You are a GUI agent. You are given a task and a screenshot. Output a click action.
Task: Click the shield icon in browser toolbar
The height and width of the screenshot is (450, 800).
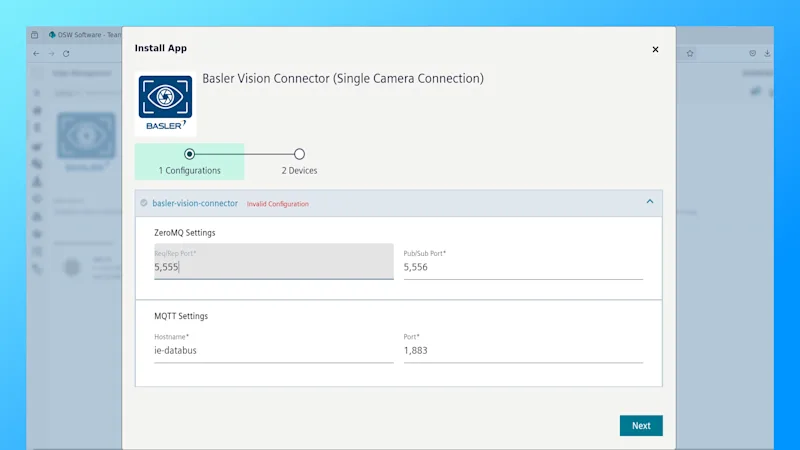point(753,53)
